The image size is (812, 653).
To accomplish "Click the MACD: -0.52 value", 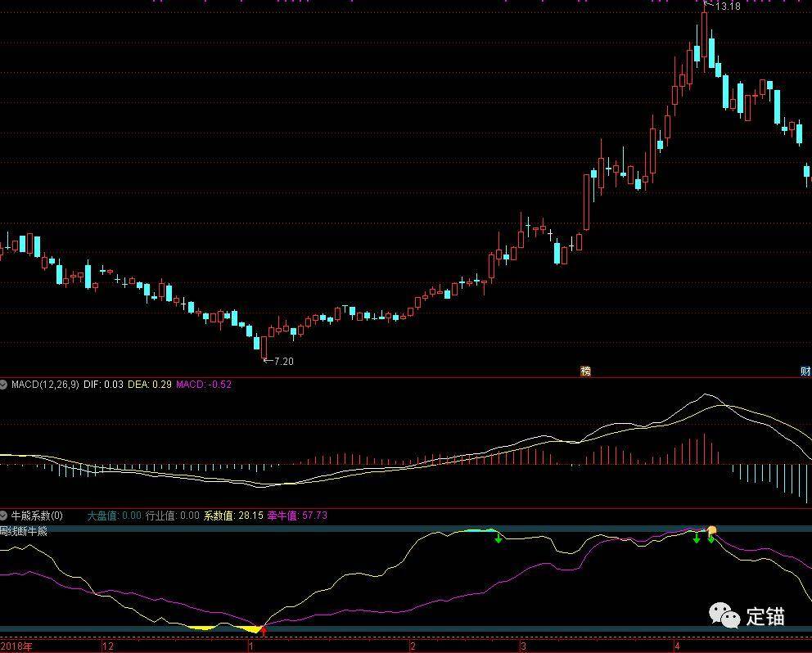I will coord(204,385).
